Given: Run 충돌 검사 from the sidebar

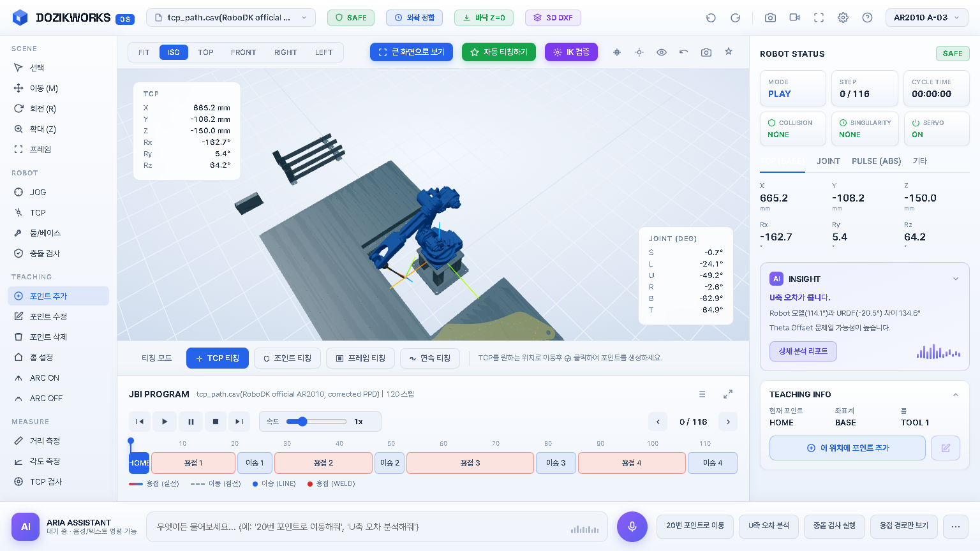Looking at the screenshot, I should pyautogui.click(x=58, y=253).
